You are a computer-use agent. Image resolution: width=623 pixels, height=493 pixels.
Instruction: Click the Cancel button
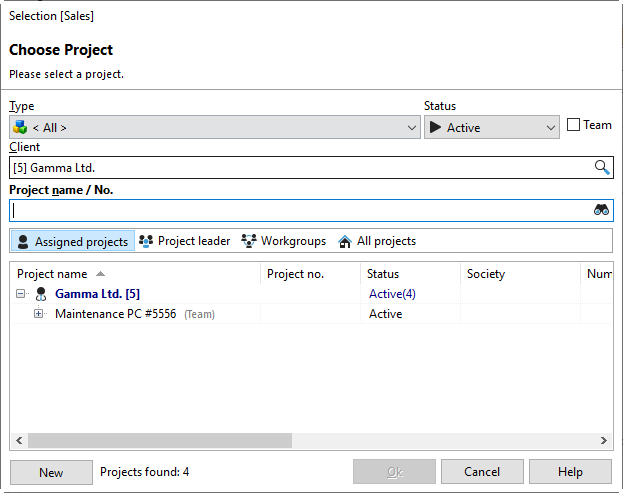pos(482,472)
